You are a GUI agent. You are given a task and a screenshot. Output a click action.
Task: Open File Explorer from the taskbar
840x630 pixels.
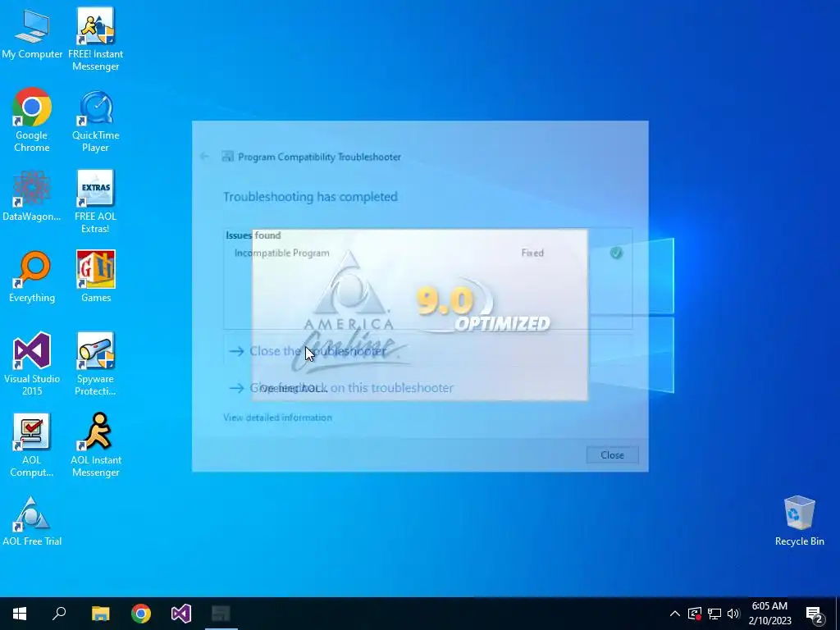[100, 614]
